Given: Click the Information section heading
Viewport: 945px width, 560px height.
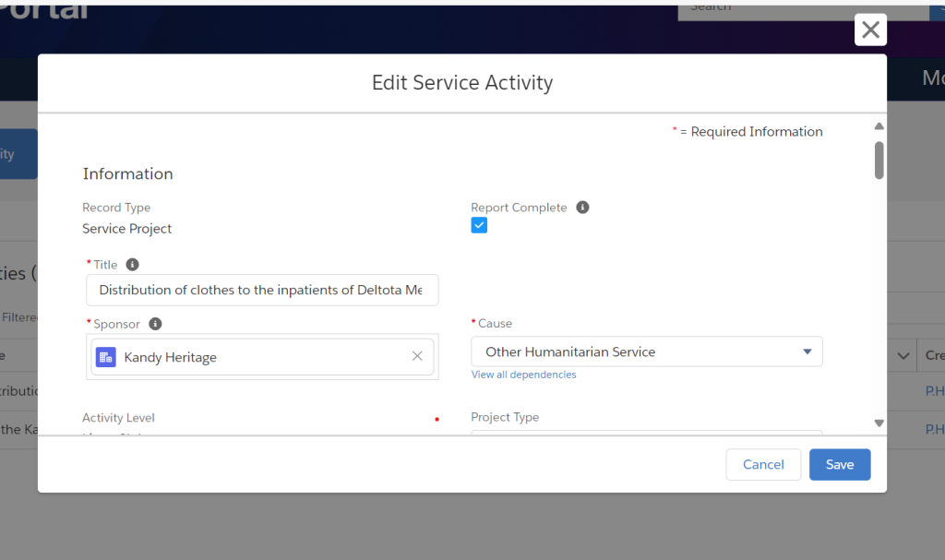Looking at the screenshot, I should coord(127,173).
